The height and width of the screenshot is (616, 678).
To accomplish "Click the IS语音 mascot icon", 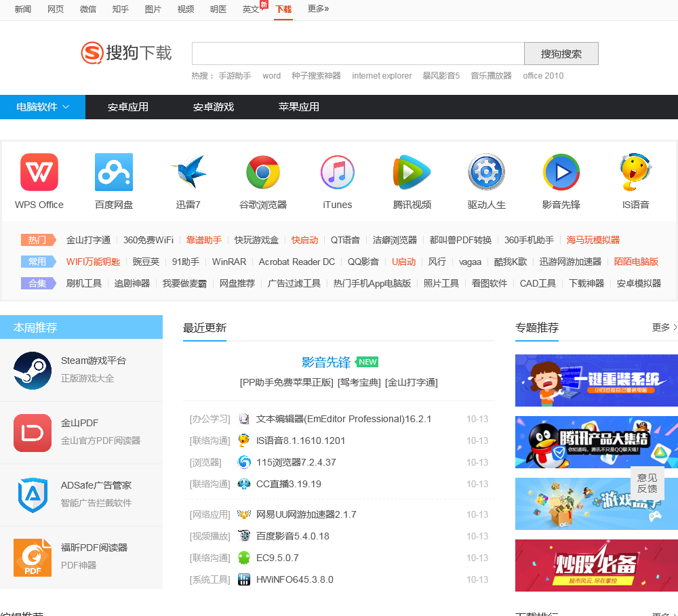I will click(x=636, y=172).
